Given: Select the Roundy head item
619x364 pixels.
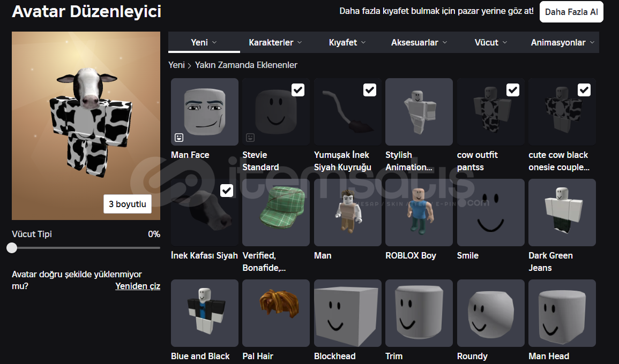Looking at the screenshot, I should 491,313.
